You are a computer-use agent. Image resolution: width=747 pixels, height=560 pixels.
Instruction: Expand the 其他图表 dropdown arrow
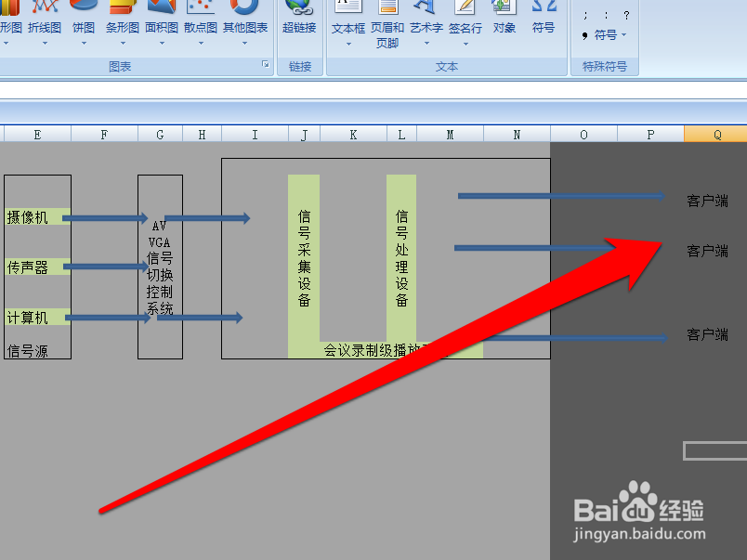245,44
